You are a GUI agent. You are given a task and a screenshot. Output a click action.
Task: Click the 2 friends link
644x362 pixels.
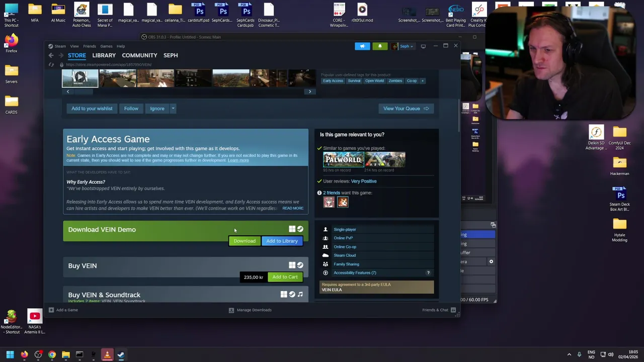(x=332, y=193)
